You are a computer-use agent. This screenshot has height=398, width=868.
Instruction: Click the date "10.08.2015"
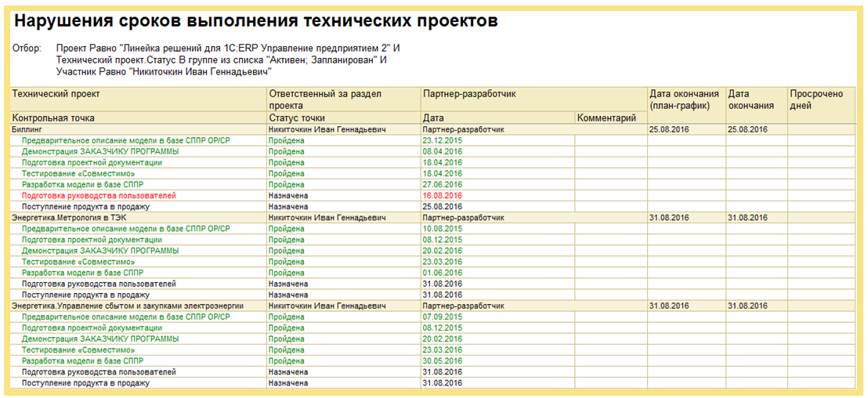[x=442, y=229]
